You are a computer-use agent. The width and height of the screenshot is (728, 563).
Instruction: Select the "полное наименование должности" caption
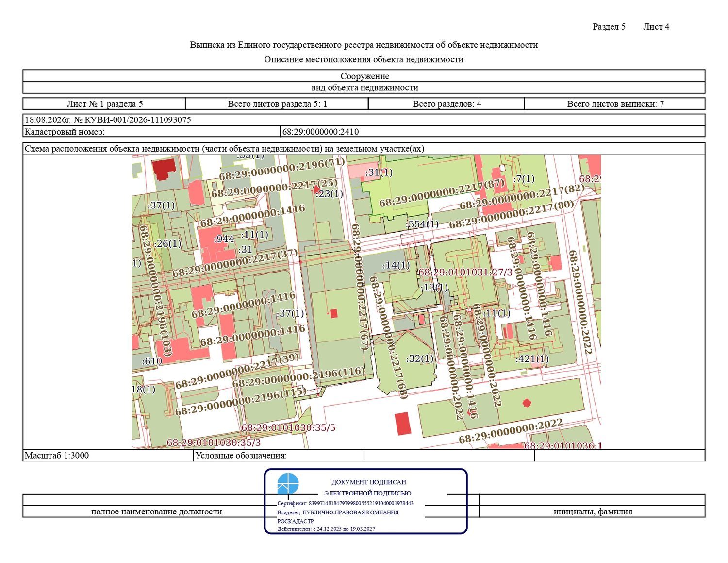click(x=157, y=512)
